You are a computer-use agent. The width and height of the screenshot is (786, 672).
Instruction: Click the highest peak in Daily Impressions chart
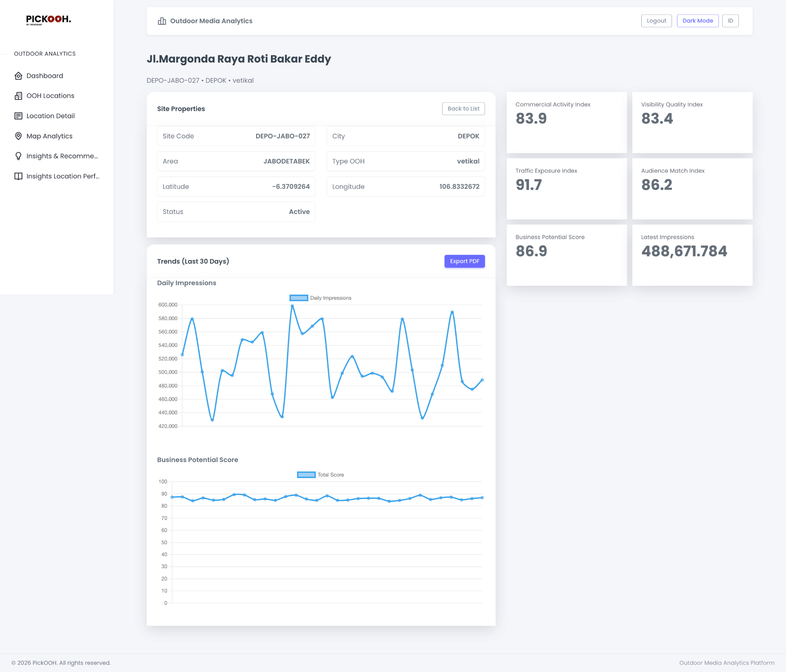coord(291,305)
